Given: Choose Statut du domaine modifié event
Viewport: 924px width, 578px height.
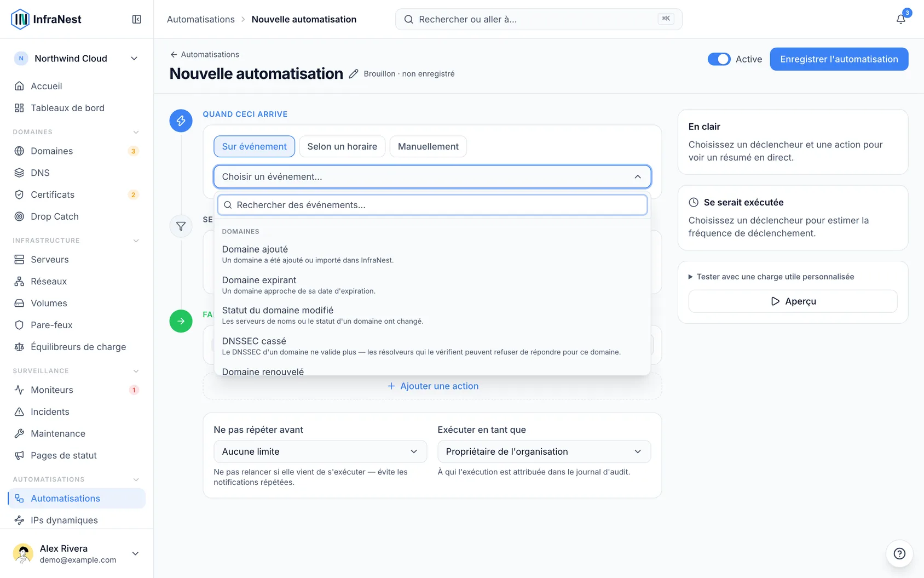Looking at the screenshot, I should pos(432,315).
